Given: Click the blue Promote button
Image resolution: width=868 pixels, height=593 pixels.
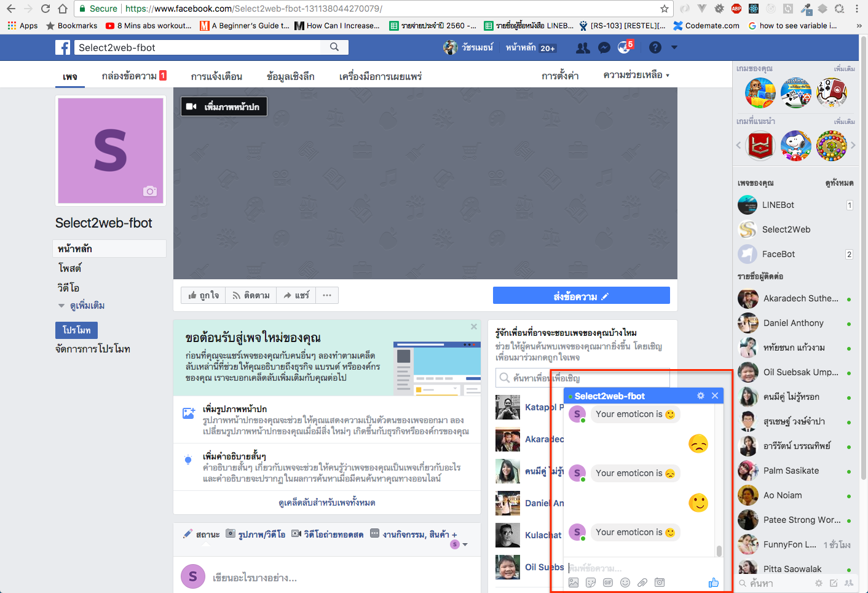Looking at the screenshot, I should [76, 330].
